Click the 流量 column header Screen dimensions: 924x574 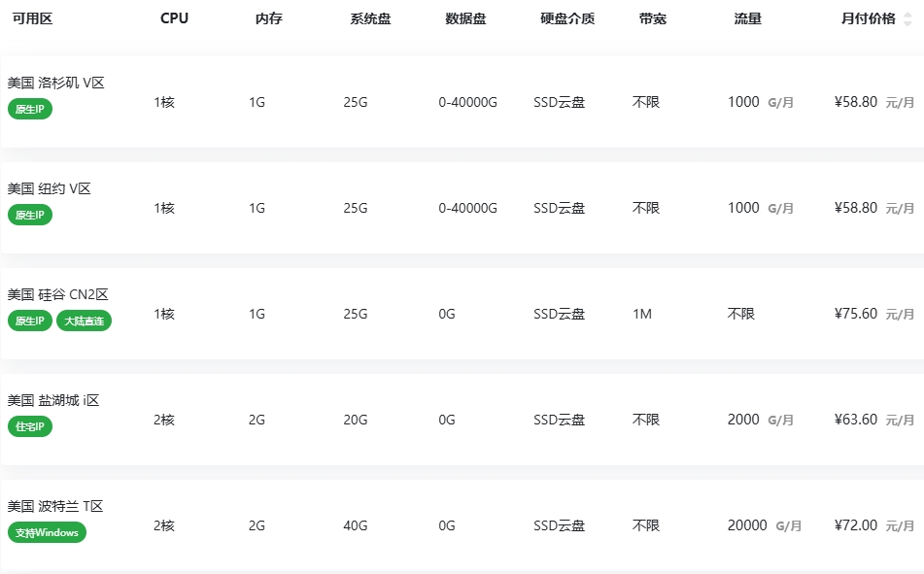point(748,18)
